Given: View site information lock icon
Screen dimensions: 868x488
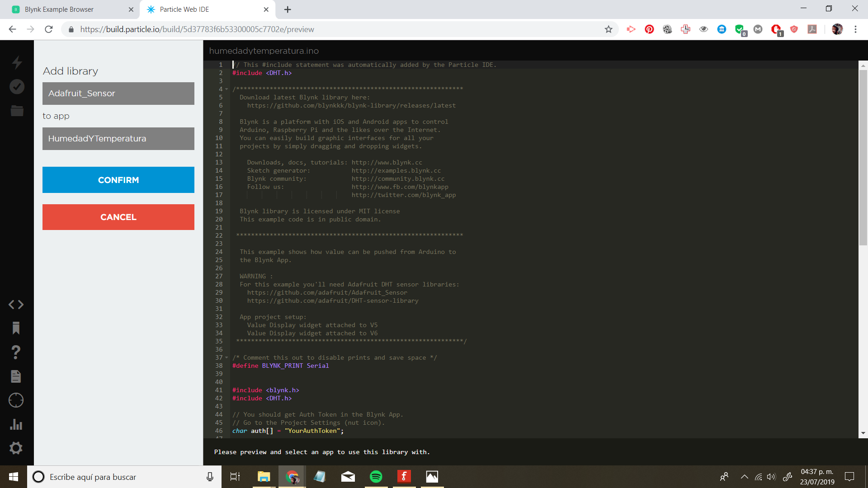Looking at the screenshot, I should (x=71, y=29).
